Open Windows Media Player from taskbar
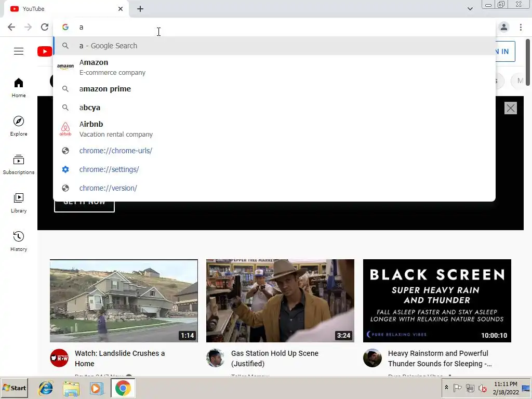 97,389
